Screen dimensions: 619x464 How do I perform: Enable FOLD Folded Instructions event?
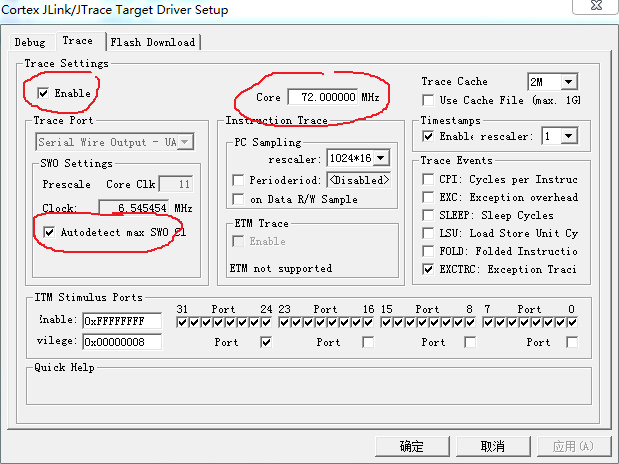pyautogui.click(x=428, y=251)
